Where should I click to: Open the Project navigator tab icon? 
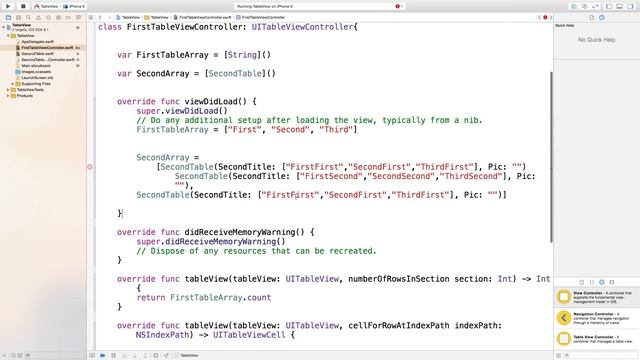point(8,18)
